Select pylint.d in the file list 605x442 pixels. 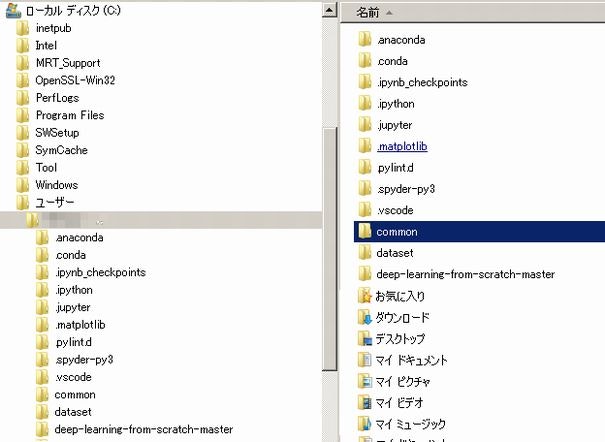tap(395, 168)
